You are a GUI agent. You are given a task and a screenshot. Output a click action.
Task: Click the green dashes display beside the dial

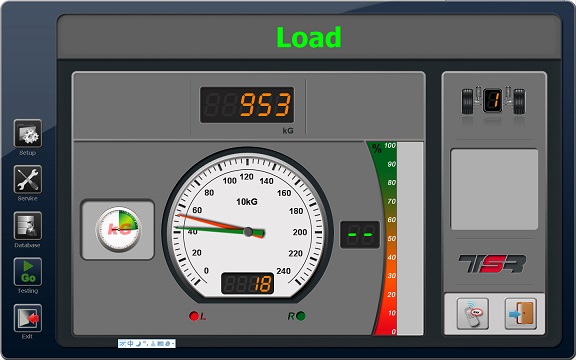pos(360,235)
